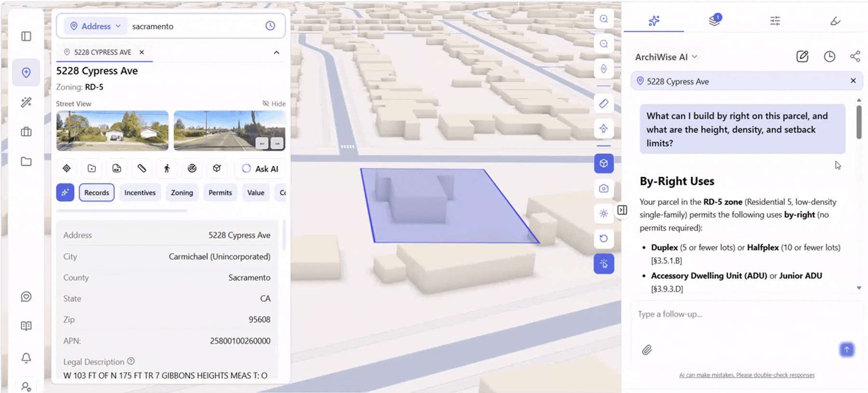Start a new chat with edit icon
The height and width of the screenshot is (393, 868).
802,56
